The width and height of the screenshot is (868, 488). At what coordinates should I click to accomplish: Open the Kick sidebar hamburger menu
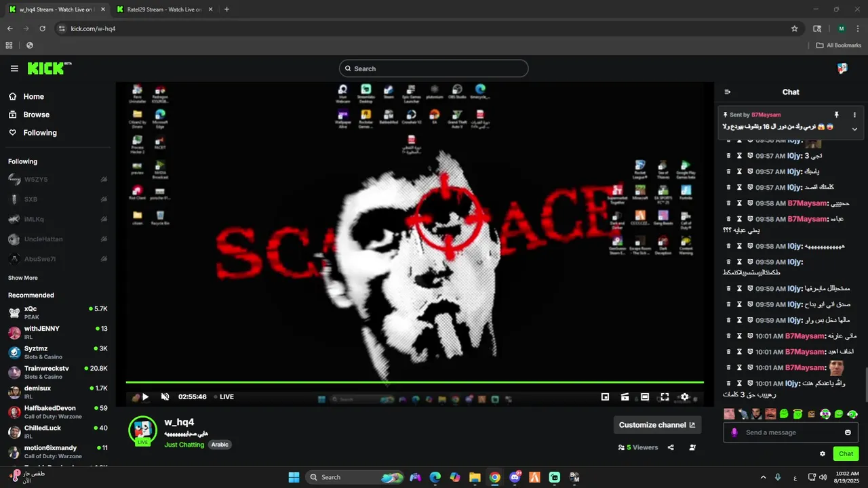(x=14, y=68)
